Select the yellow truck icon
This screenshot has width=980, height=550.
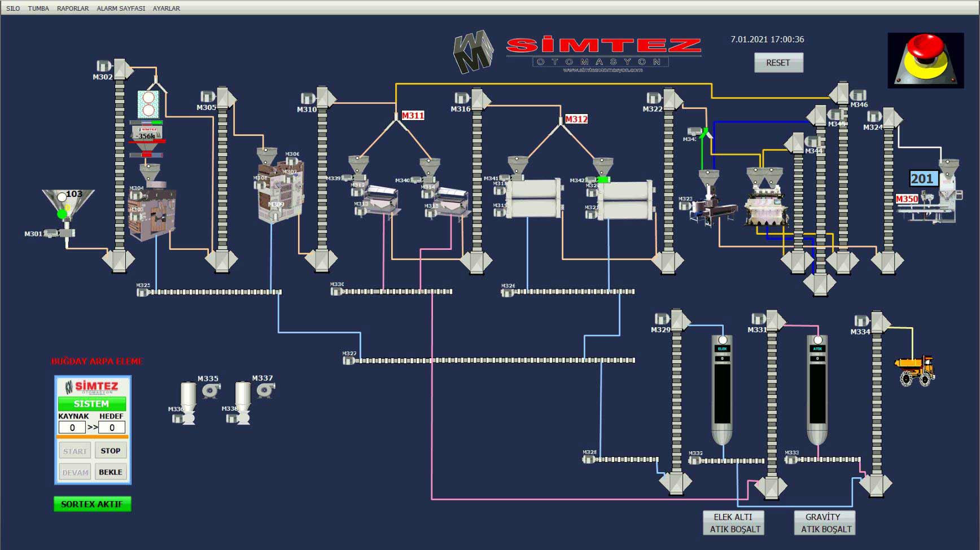915,371
